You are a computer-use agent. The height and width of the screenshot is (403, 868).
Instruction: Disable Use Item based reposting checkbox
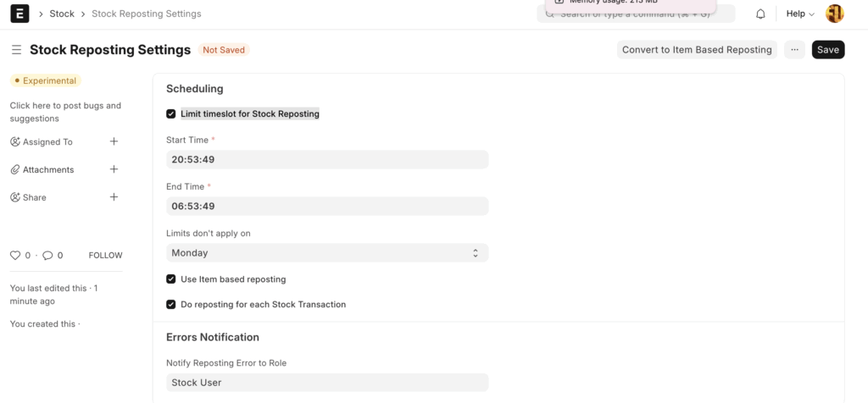click(171, 279)
